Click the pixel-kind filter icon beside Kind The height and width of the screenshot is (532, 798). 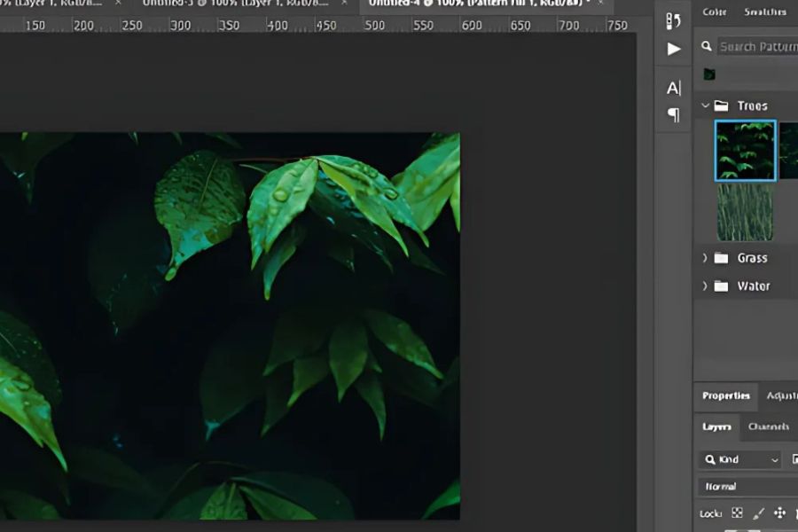pos(794,459)
